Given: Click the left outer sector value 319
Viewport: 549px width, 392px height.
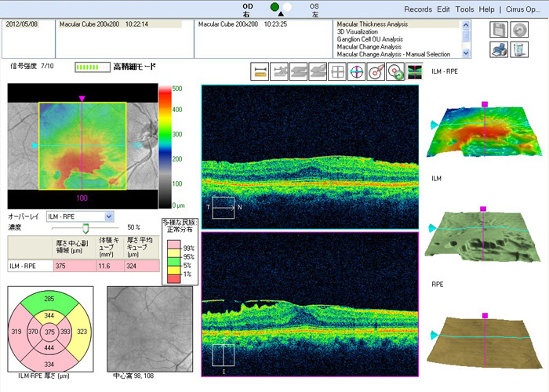Looking at the screenshot, I should point(16,331).
